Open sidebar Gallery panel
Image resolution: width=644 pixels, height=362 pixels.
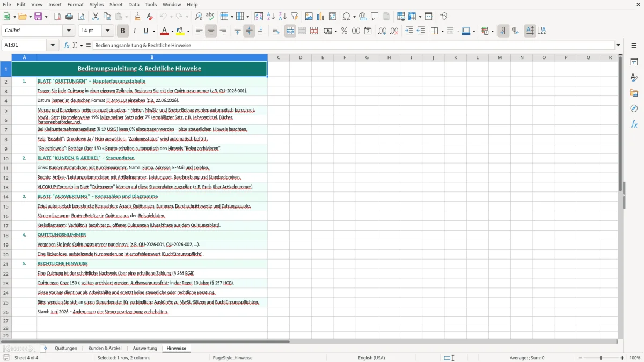(x=634, y=93)
